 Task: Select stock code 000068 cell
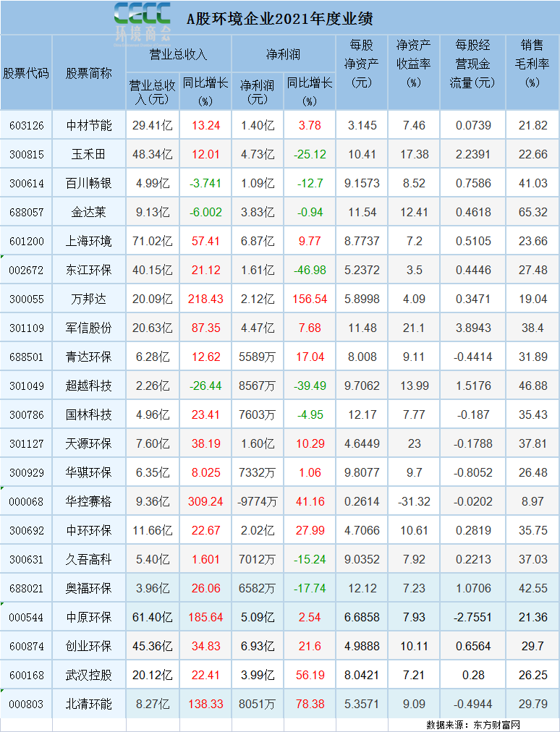(x=27, y=501)
